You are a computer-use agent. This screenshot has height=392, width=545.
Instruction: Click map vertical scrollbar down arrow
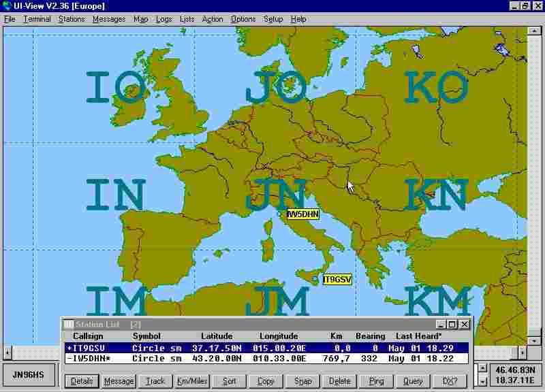[534, 340]
